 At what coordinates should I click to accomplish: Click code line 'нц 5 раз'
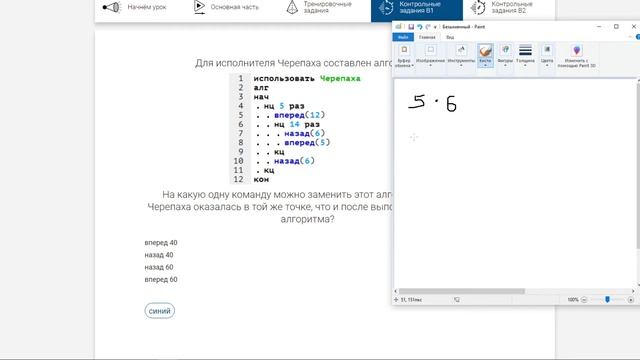pyautogui.click(x=284, y=106)
